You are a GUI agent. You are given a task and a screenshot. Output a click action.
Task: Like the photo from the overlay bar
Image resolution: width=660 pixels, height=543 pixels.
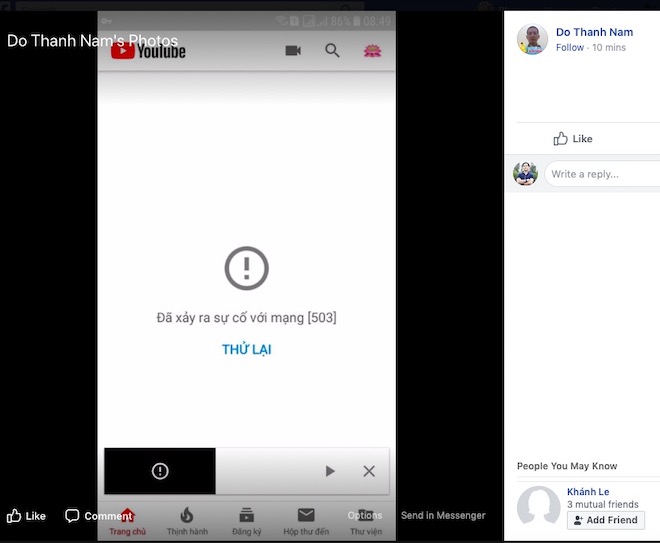26,516
